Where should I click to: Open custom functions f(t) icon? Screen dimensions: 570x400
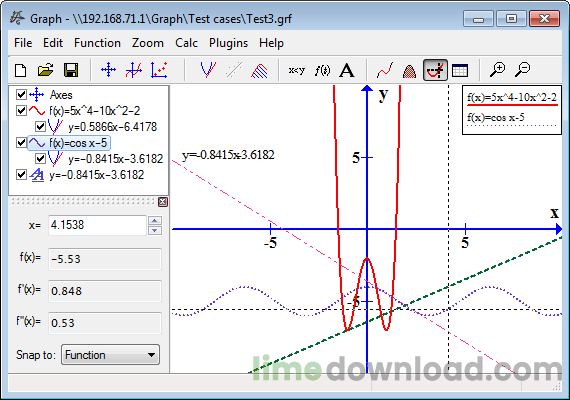click(322, 70)
